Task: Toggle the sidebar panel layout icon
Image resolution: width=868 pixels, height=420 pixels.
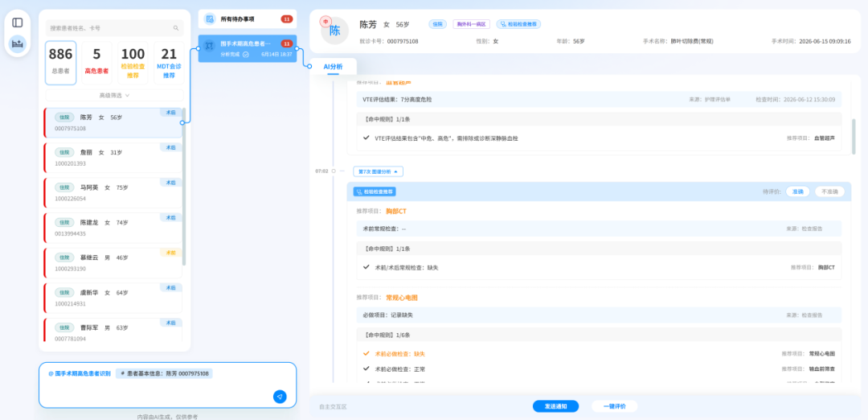Action: [17, 23]
